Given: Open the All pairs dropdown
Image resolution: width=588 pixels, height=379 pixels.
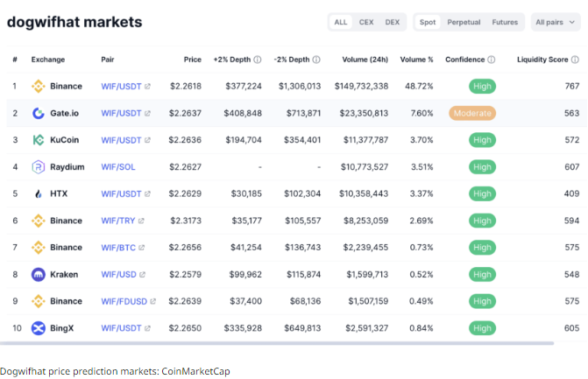Looking at the screenshot, I should point(556,22).
